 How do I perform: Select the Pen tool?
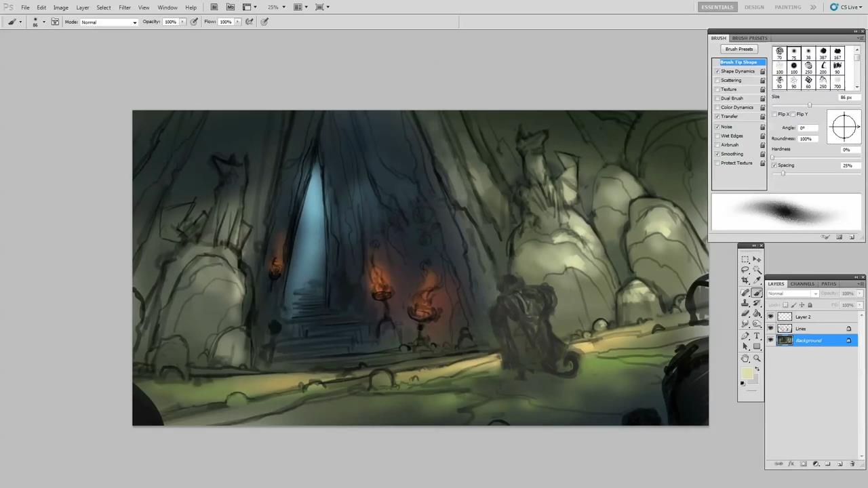745,335
